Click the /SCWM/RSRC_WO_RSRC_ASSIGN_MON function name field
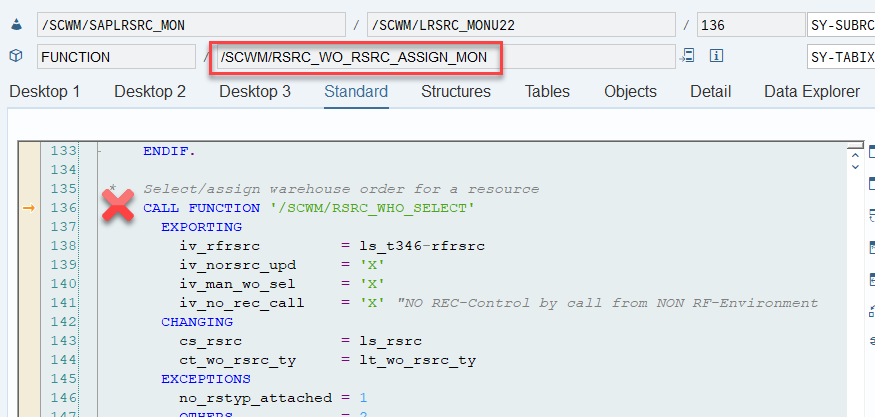 [446, 56]
